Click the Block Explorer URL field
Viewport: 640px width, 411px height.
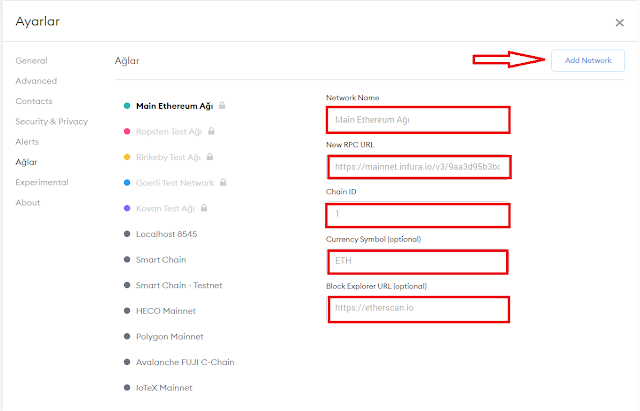[417, 308]
